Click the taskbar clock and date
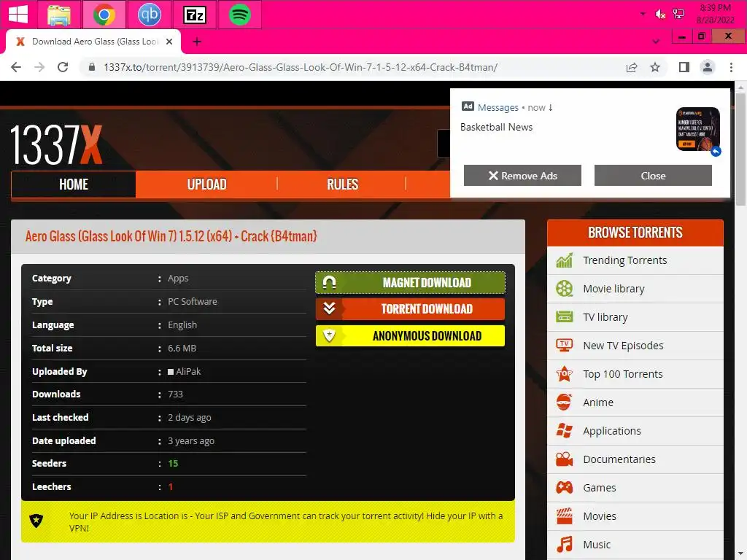 (715, 14)
